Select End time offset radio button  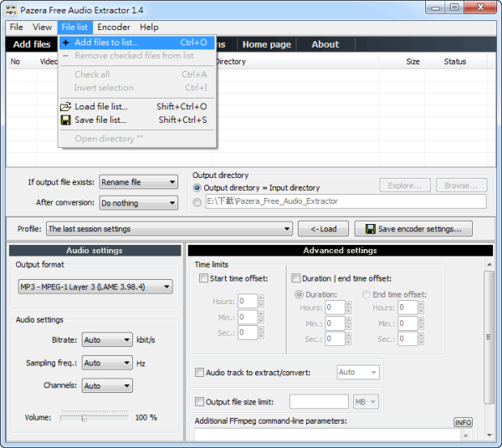coord(366,294)
